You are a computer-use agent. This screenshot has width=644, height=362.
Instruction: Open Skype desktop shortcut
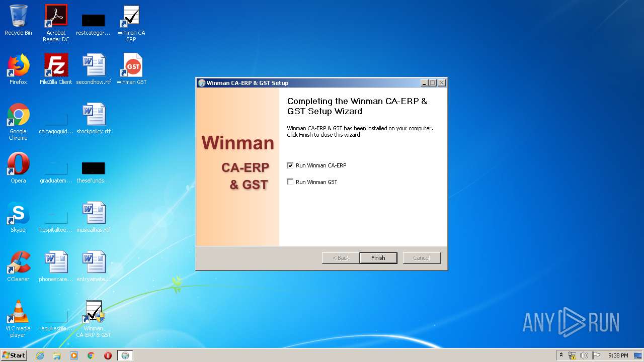18,217
